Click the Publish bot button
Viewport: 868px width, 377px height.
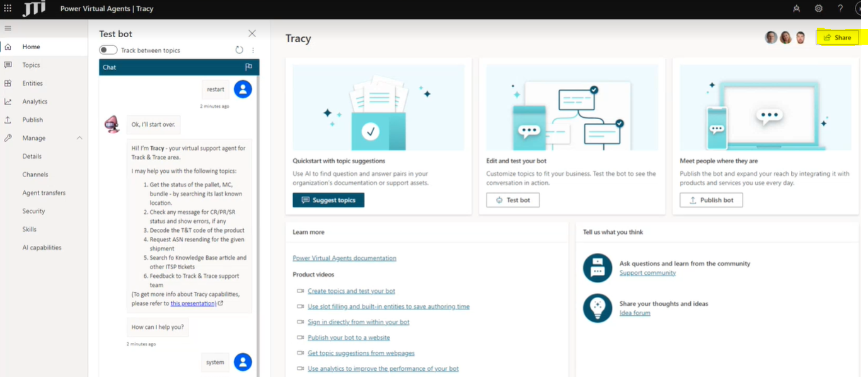(711, 200)
